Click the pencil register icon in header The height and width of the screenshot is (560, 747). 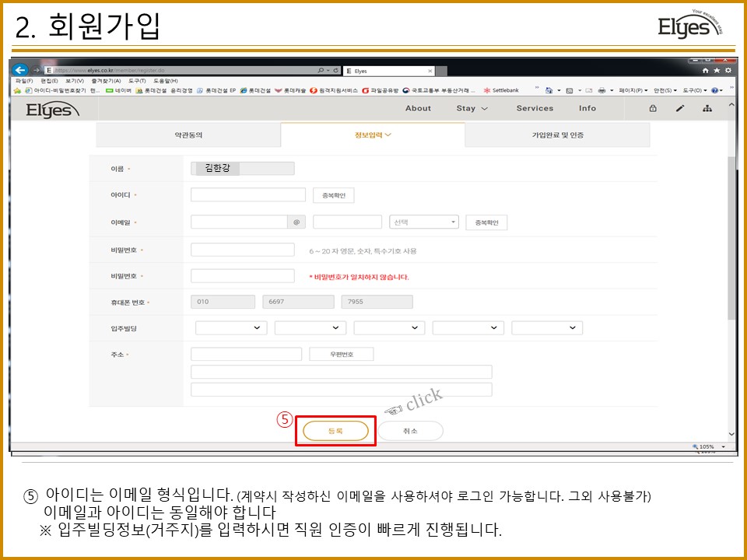[x=680, y=109]
